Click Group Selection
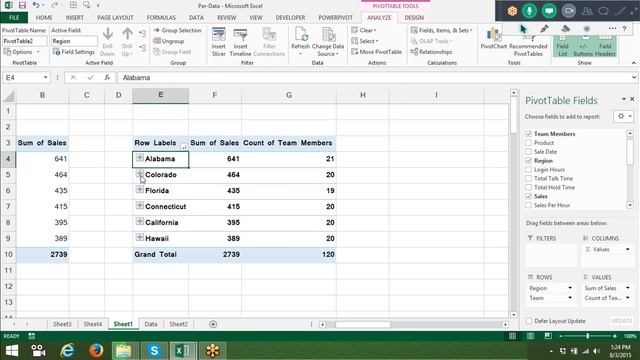The height and width of the screenshot is (360, 640). coord(178,30)
